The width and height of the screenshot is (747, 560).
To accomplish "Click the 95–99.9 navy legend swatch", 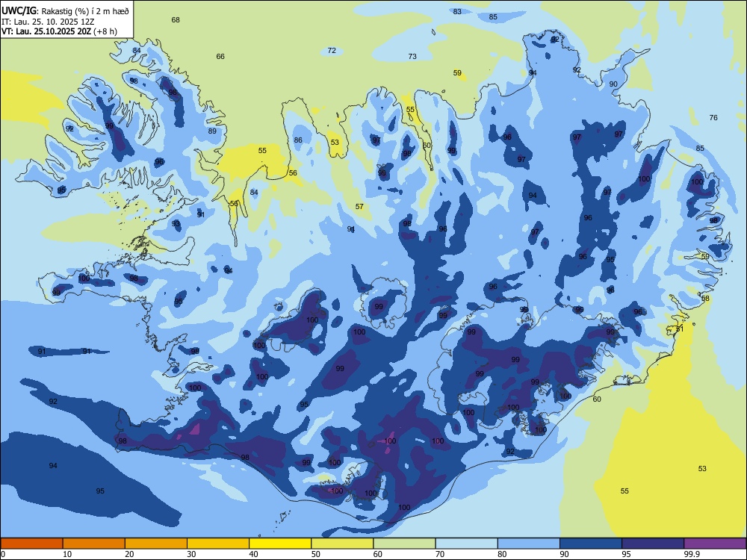I will (653, 544).
